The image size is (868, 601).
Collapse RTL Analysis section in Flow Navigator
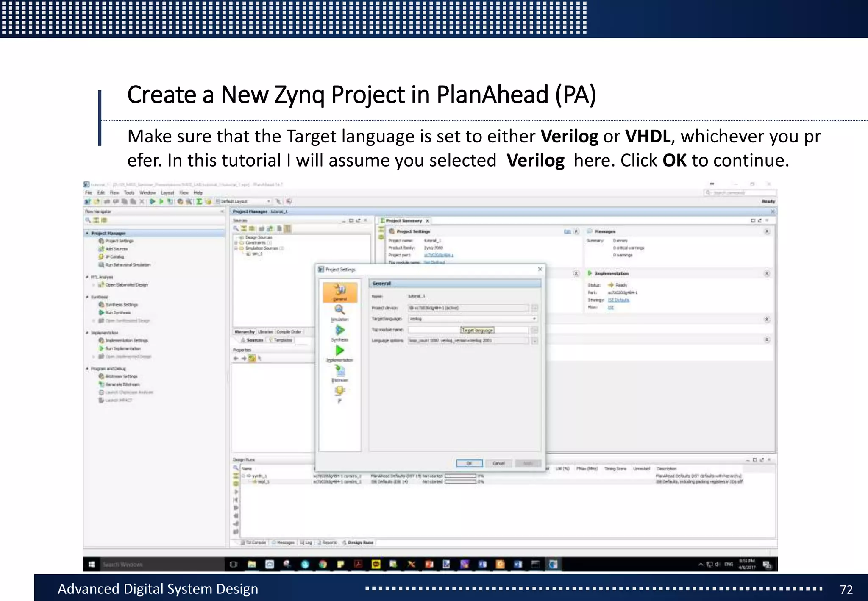click(x=87, y=277)
